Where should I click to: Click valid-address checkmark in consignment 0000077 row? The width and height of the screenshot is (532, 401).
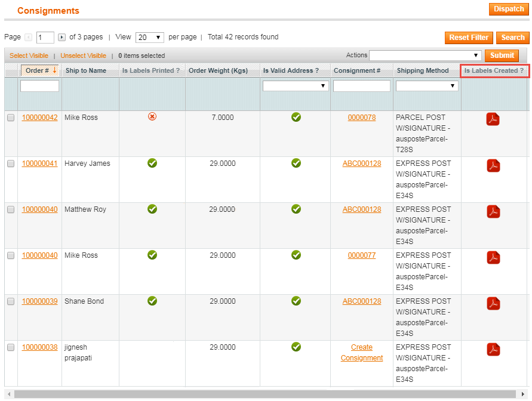click(296, 255)
